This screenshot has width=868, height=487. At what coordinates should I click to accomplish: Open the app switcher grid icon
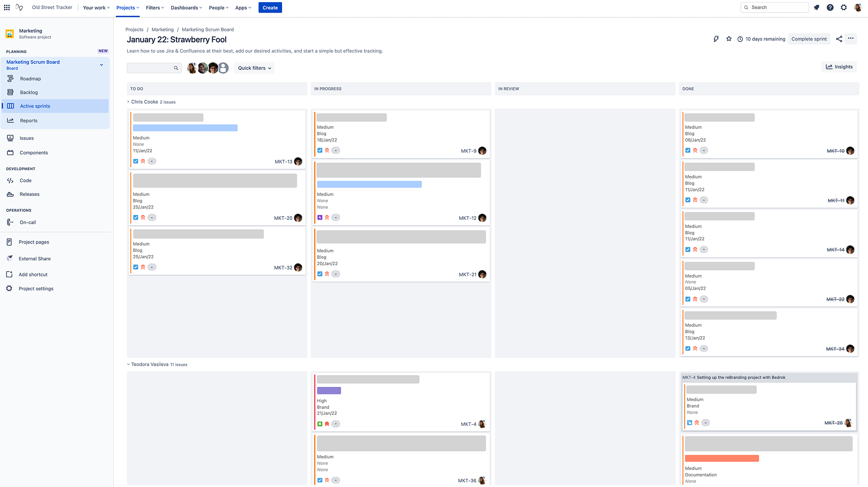(7, 7)
